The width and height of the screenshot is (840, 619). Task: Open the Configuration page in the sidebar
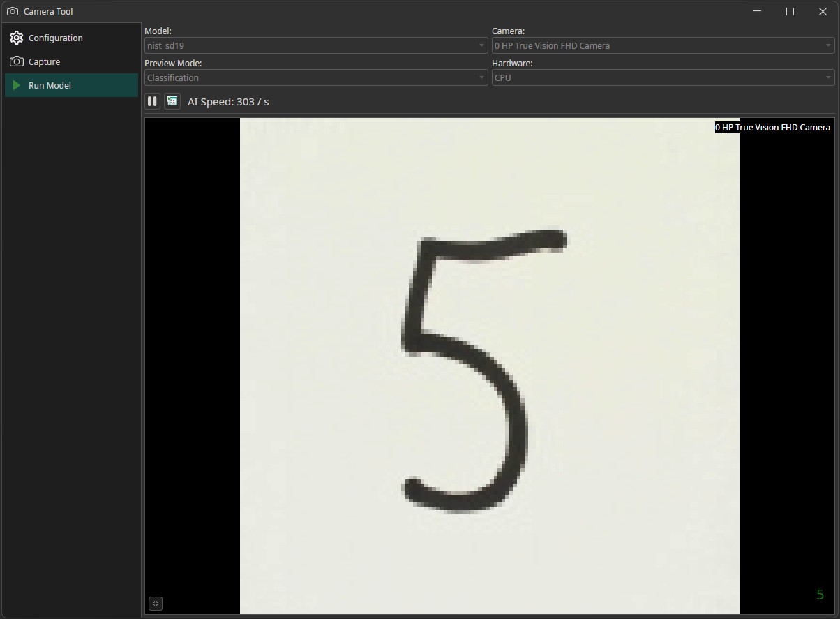pyautogui.click(x=71, y=38)
